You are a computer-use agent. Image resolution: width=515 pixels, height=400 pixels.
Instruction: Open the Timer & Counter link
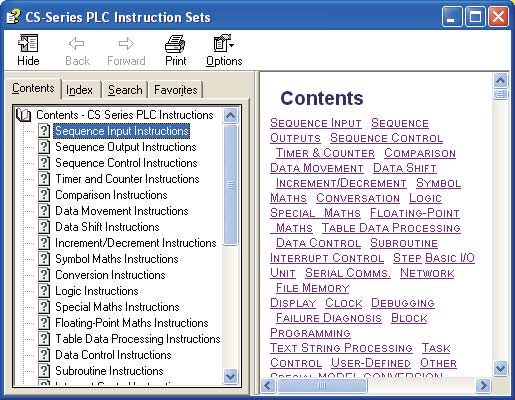tap(325, 153)
